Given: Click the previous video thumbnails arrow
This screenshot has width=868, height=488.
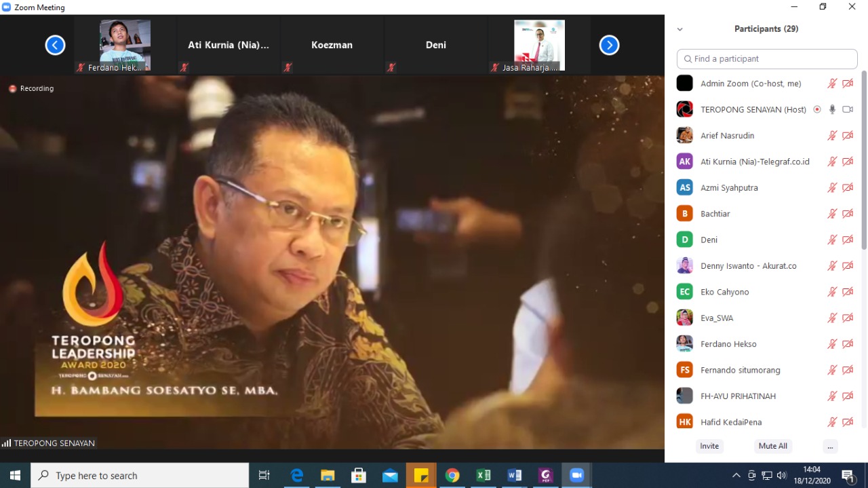Looking at the screenshot, I should [55, 45].
